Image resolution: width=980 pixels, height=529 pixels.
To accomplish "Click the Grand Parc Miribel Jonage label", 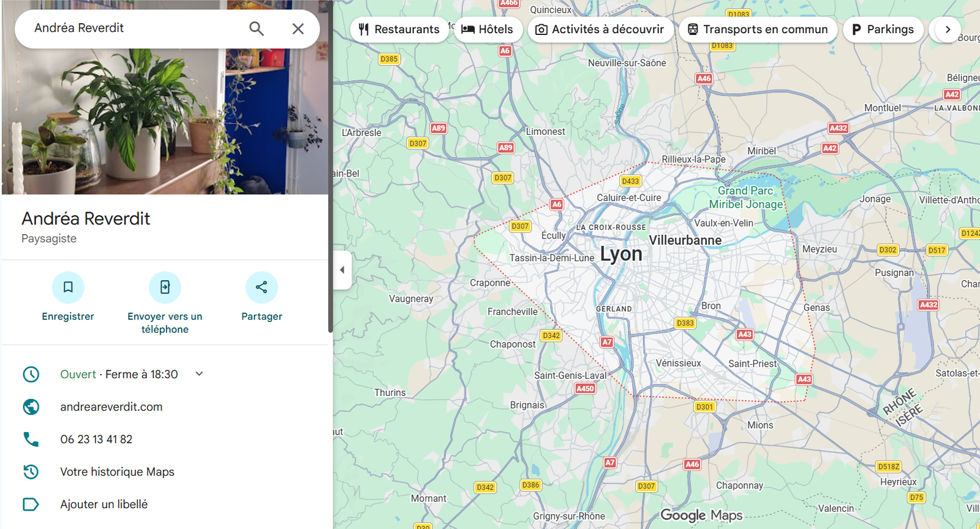I will point(746,197).
